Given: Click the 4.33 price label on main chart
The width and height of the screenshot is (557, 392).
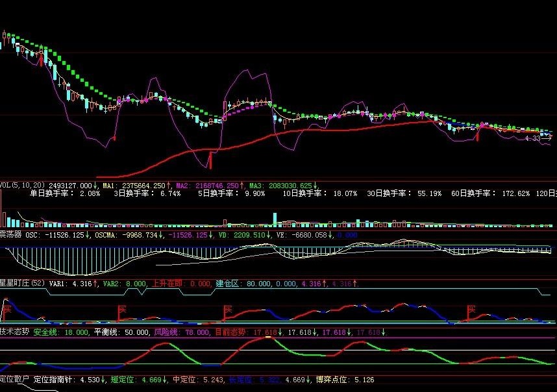Looking at the screenshot, I should 532,138.
